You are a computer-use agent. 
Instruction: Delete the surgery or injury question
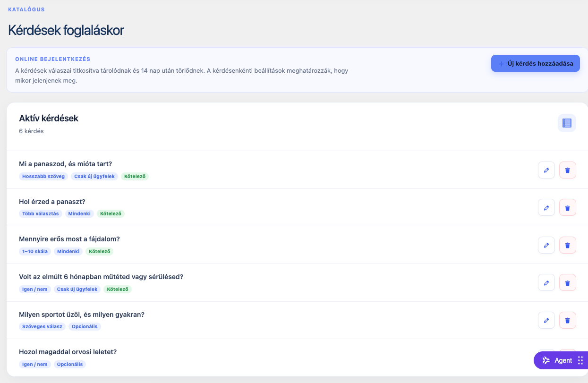(568, 282)
